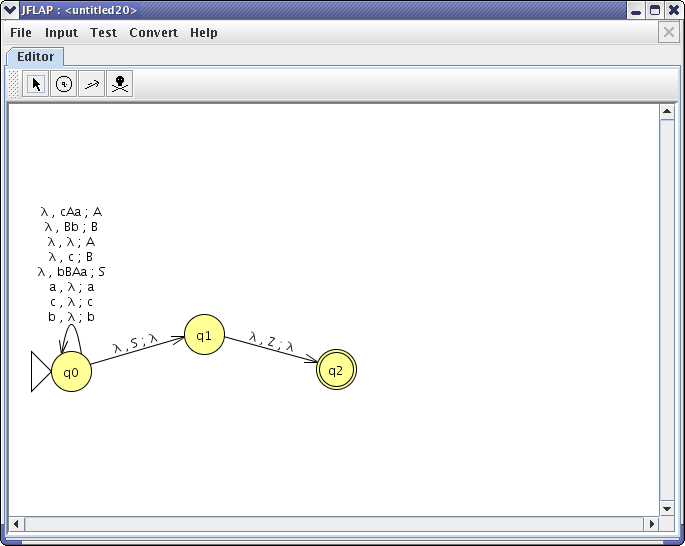Click transition label λ , bBAa ; S
Viewport: 685px width, 546px height.
pos(71,272)
